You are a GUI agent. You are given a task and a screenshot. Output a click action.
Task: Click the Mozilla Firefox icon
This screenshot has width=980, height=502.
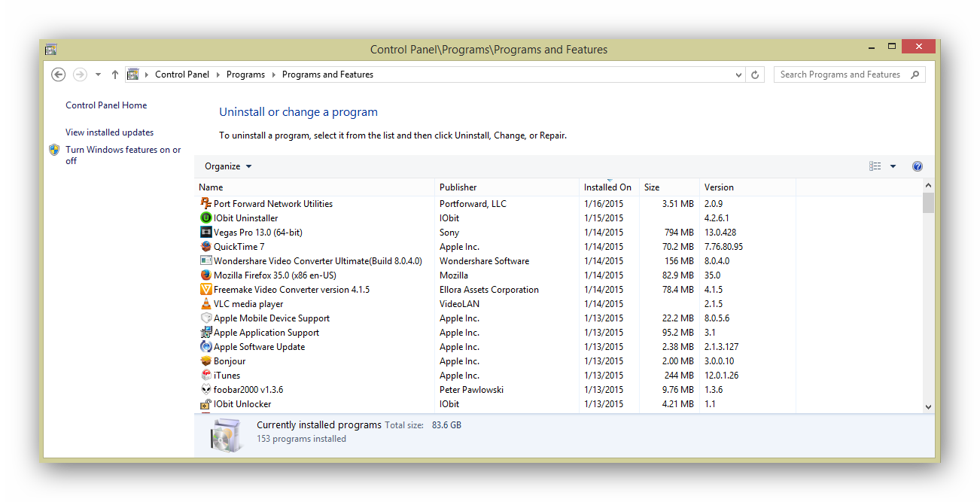coord(206,275)
